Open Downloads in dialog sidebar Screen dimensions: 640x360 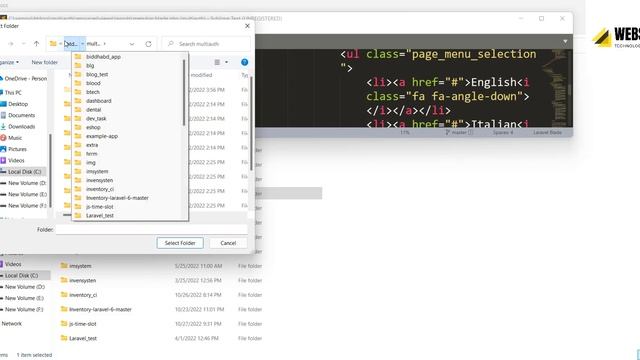(x=18, y=127)
